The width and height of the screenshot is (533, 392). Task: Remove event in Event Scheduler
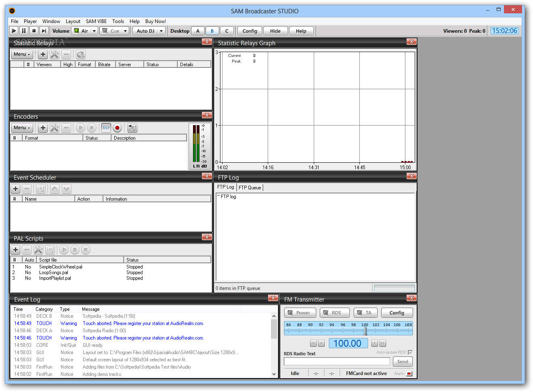click(x=27, y=189)
